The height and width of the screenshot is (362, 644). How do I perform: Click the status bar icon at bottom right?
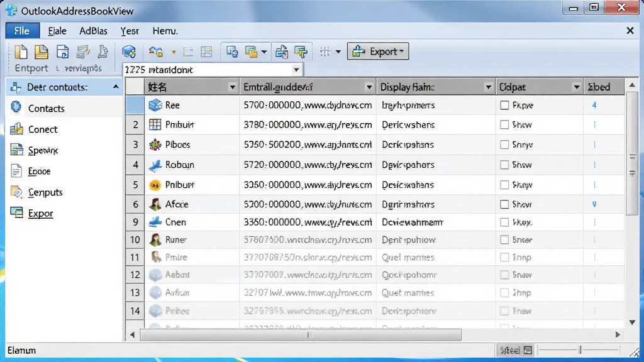pos(528,350)
